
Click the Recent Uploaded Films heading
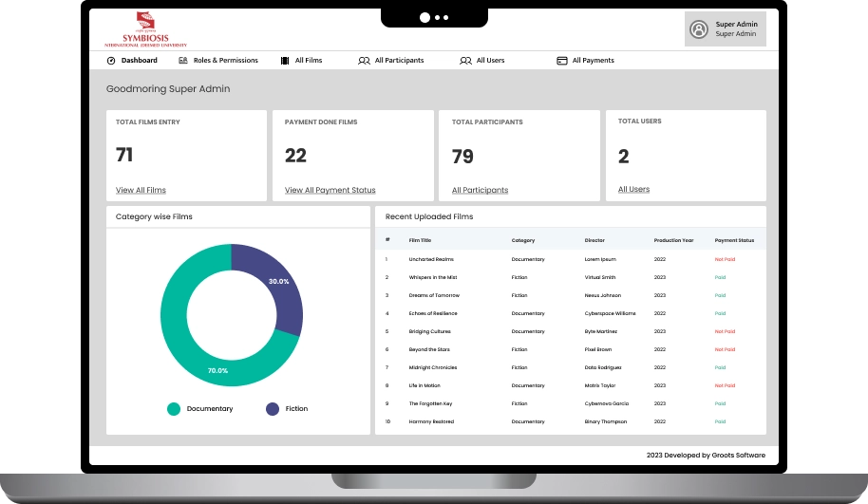[x=429, y=216]
